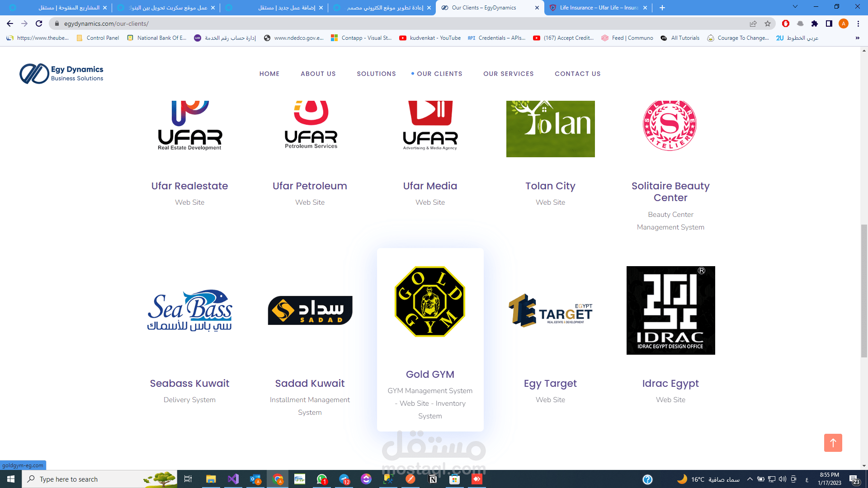Show hidden system tray icons
This screenshot has width=868, height=488.
click(x=750, y=479)
